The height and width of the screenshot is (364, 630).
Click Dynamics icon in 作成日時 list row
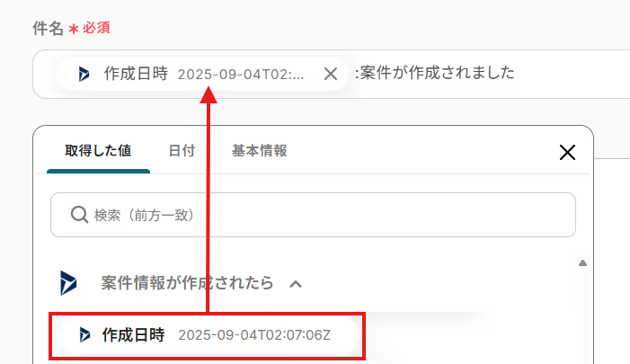point(84,334)
